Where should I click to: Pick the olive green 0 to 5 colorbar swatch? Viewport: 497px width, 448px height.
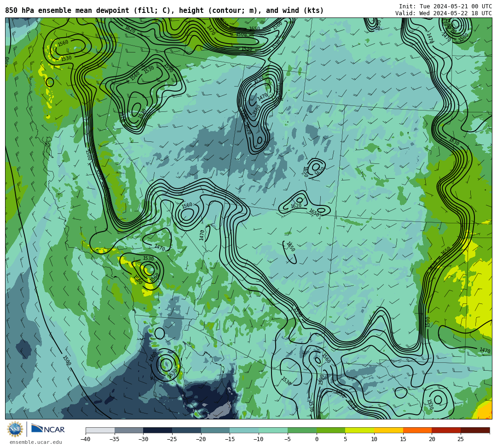point(331,430)
